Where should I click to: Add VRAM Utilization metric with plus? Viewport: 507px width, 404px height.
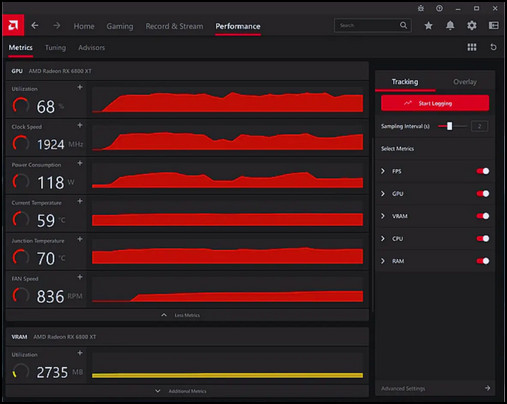pyautogui.click(x=80, y=353)
